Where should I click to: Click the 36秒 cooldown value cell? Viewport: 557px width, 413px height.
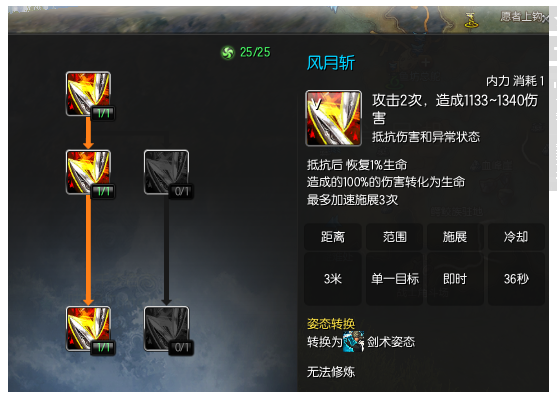pyautogui.click(x=516, y=279)
